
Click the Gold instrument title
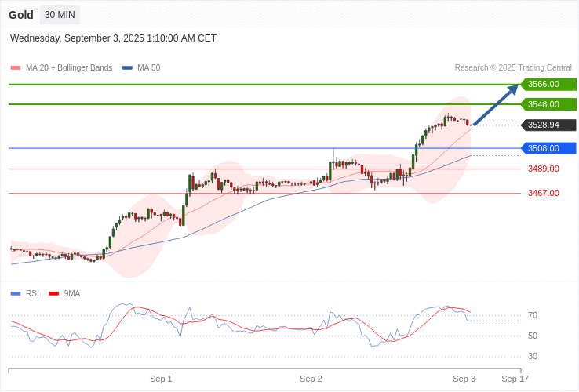(x=21, y=15)
